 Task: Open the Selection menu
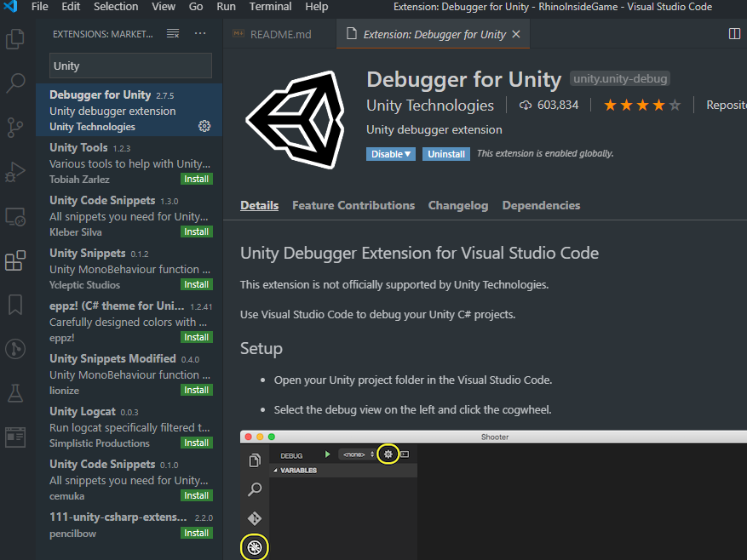click(x=116, y=7)
